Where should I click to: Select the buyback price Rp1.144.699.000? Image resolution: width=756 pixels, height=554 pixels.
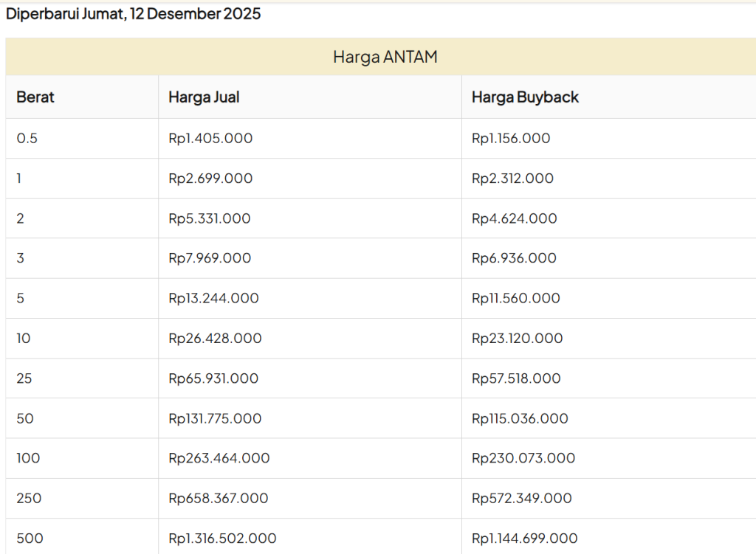(524, 539)
